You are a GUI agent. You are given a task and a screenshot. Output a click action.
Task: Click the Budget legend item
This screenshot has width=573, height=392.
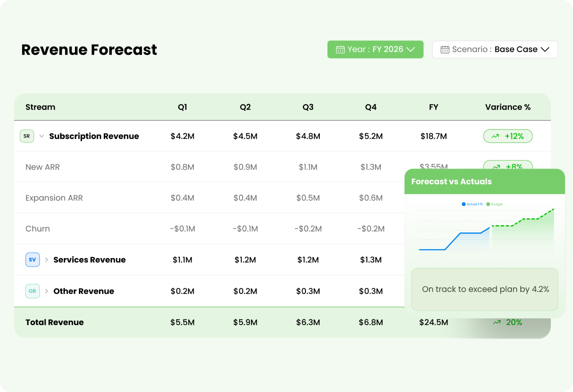tap(495, 204)
